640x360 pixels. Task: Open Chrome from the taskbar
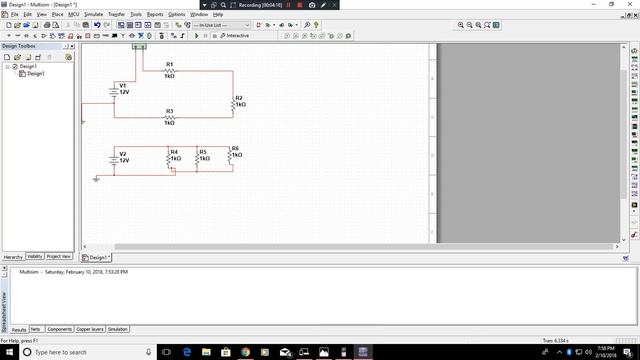[x=245, y=352]
